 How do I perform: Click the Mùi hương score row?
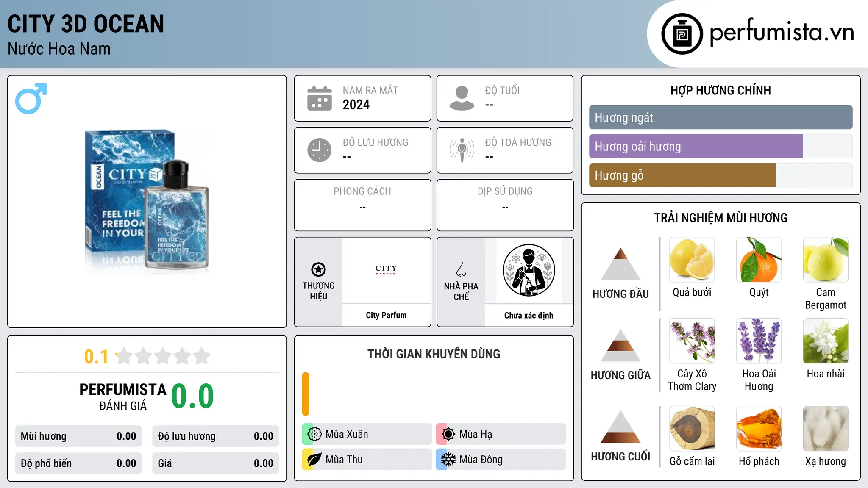[x=78, y=436]
